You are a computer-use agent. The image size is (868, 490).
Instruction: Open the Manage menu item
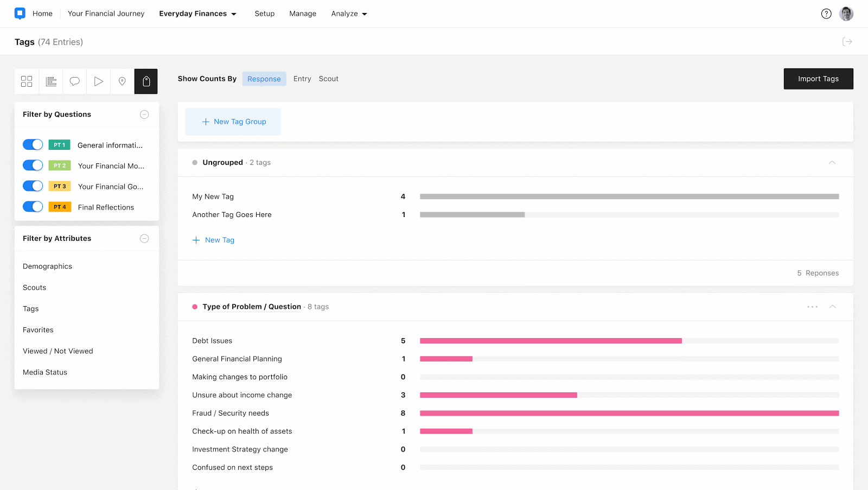[303, 14]
